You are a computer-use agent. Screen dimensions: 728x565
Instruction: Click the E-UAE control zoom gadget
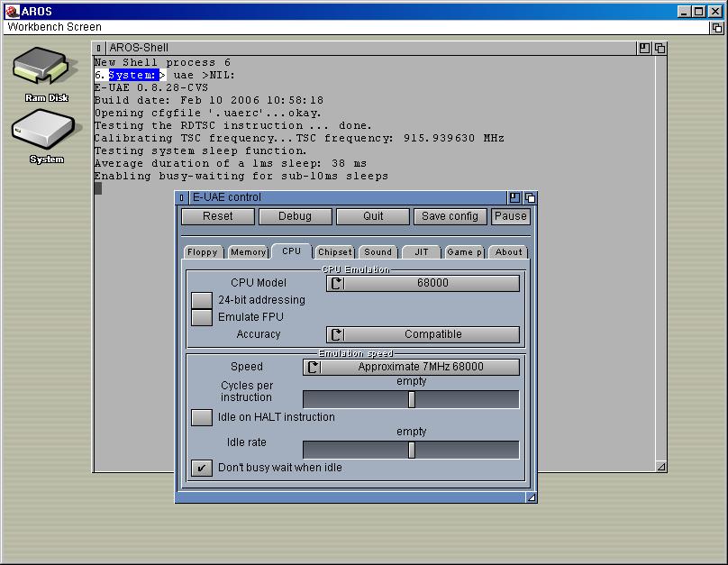point(514,197)
